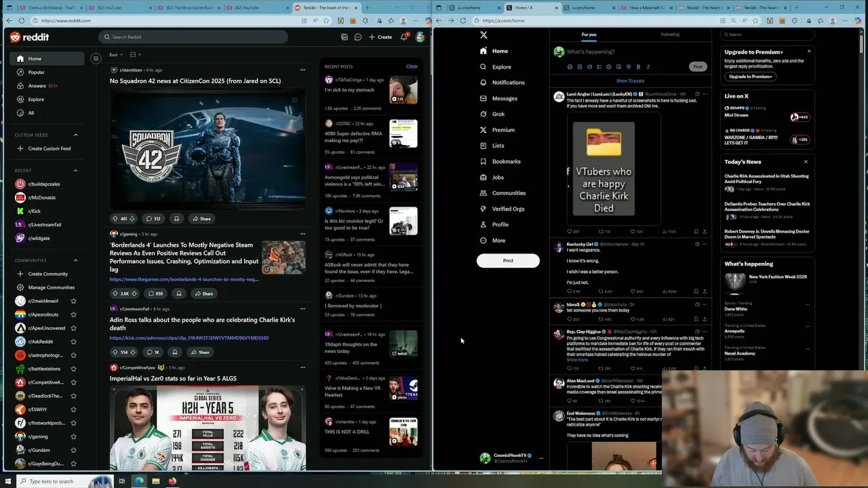Open Notifications in X sidebar
The image size is (868, 488).
tap(502, 83)
